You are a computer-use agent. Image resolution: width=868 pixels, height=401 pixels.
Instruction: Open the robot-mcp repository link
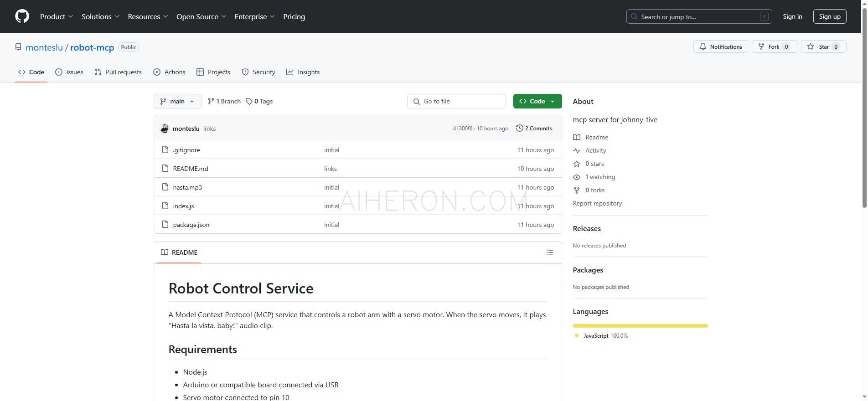point(92,47)
